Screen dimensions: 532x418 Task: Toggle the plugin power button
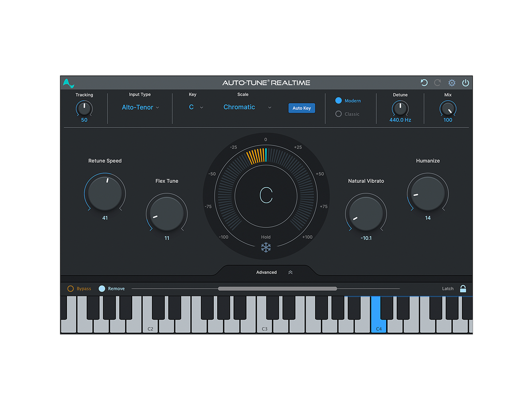[x=465, y=83]
